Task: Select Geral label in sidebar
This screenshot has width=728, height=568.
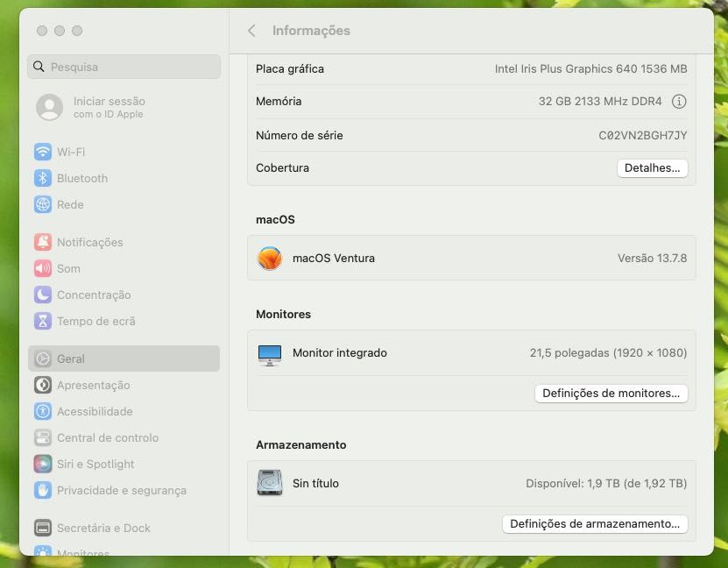Action: tap(71, 359)
